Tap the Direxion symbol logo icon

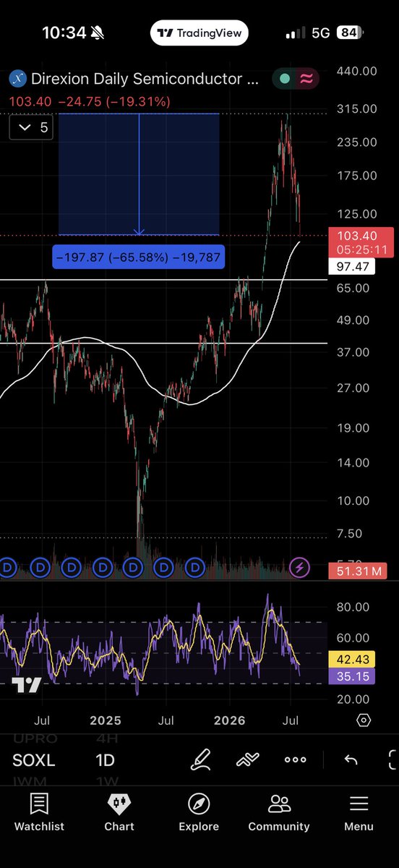point(17,79)
